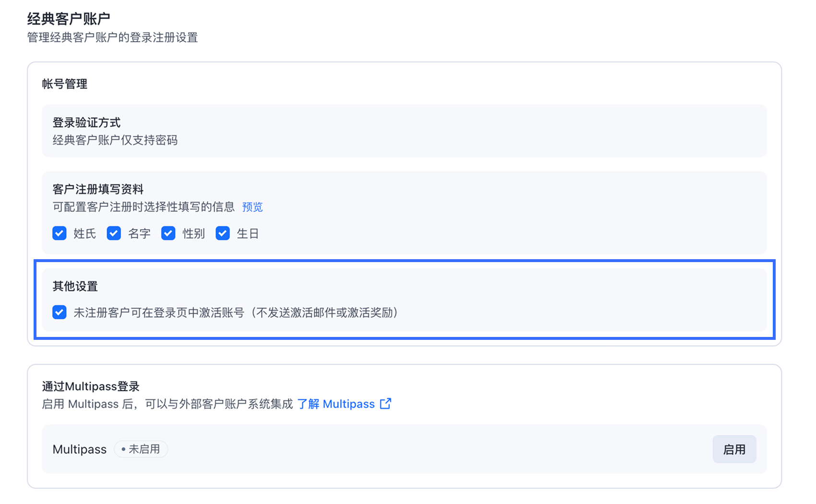Click the 未启用 status badge
Screen dimensions: 816x504
(141, 449)
